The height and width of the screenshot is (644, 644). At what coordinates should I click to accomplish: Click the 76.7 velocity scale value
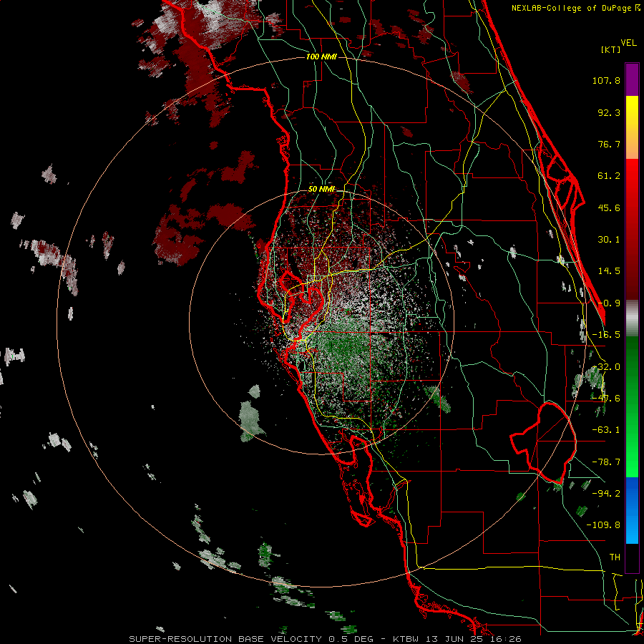click(609, 144)
